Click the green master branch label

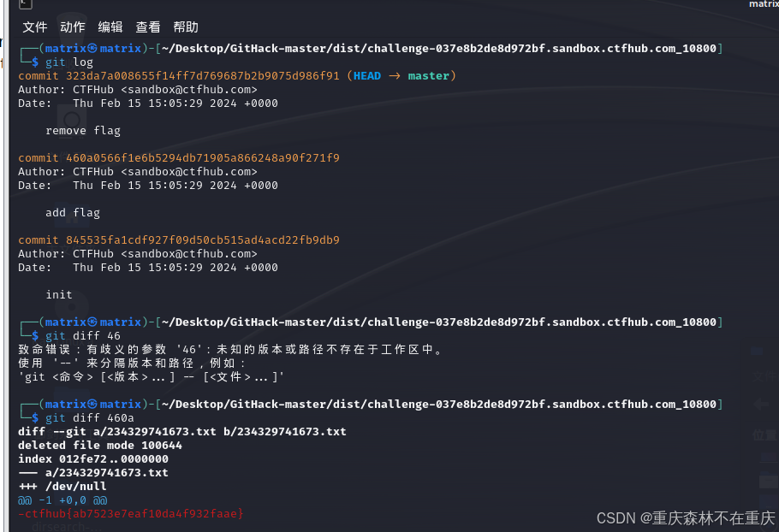pos(428,76)
